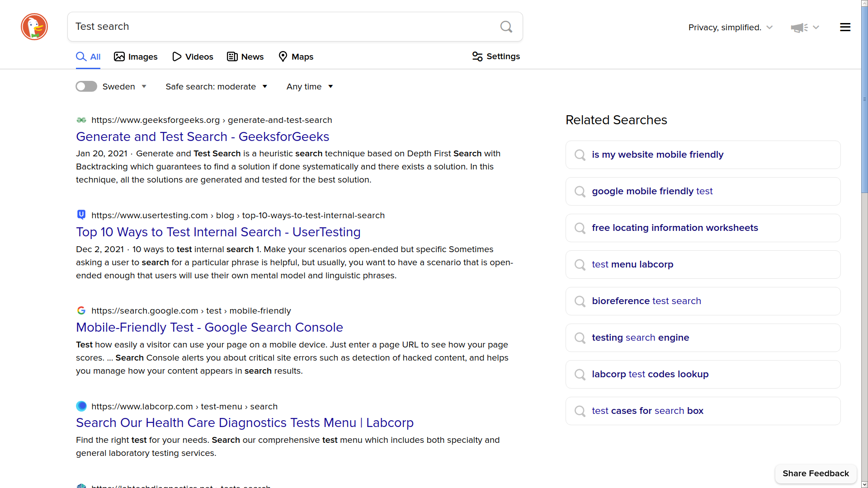This screenshot has height=488, width=868.
Task: Click the UserTesting favicon
Action: coord(81,215)
